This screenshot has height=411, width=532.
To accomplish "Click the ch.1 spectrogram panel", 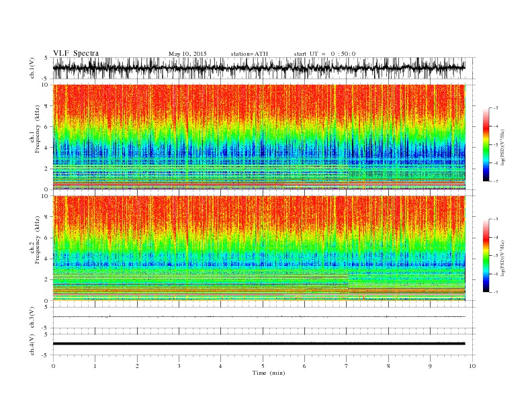I will 259,137.
